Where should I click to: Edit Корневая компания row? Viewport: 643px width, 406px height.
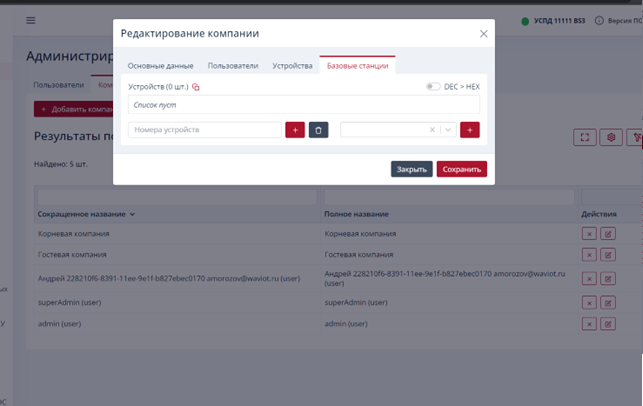608,234
